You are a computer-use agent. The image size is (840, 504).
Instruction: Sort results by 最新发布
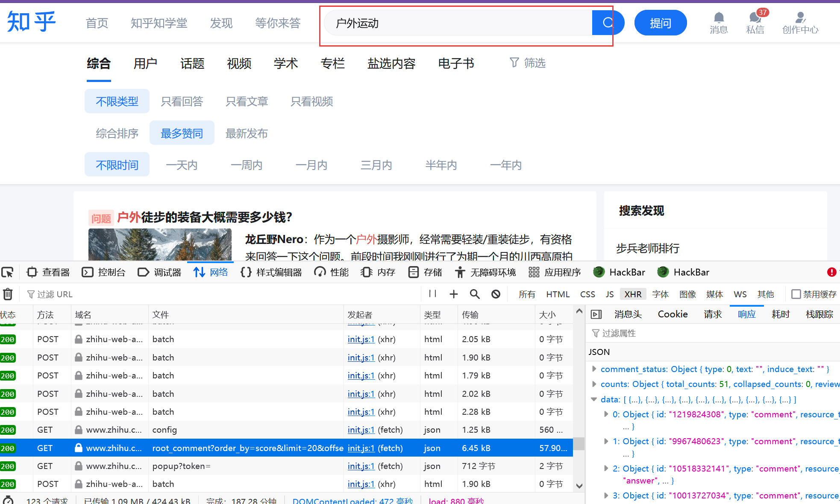coord(247,133)
